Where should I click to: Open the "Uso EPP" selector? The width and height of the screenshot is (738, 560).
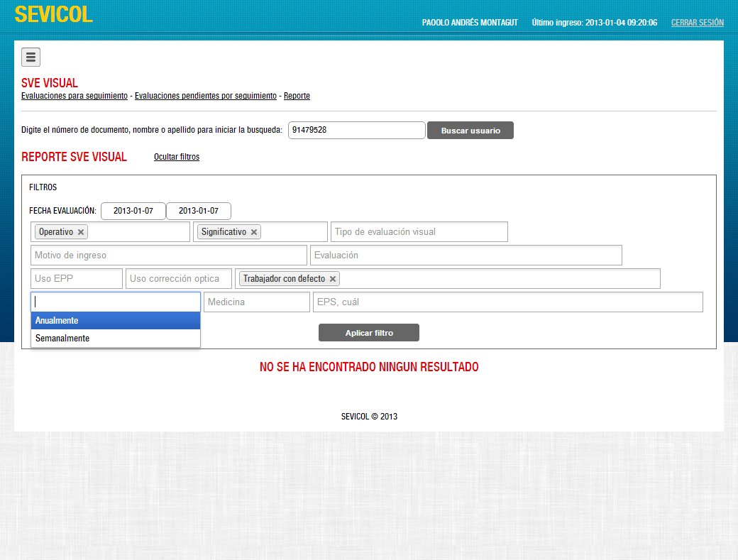click(x=76, y=278)
